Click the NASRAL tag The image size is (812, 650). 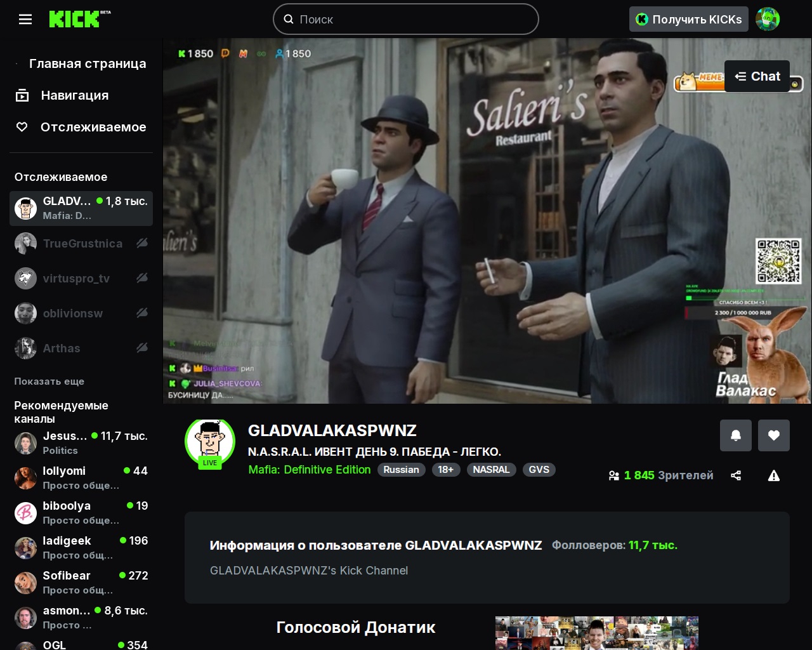[x=491, y=470]
